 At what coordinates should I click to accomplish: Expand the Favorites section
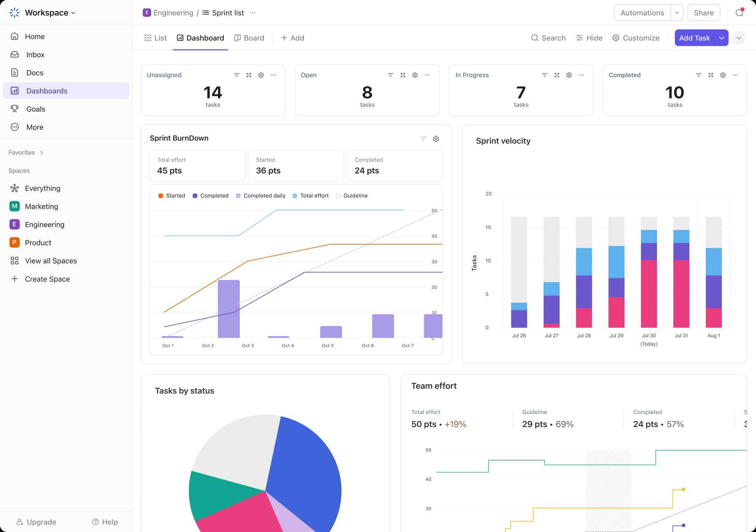tap(41, 152)
